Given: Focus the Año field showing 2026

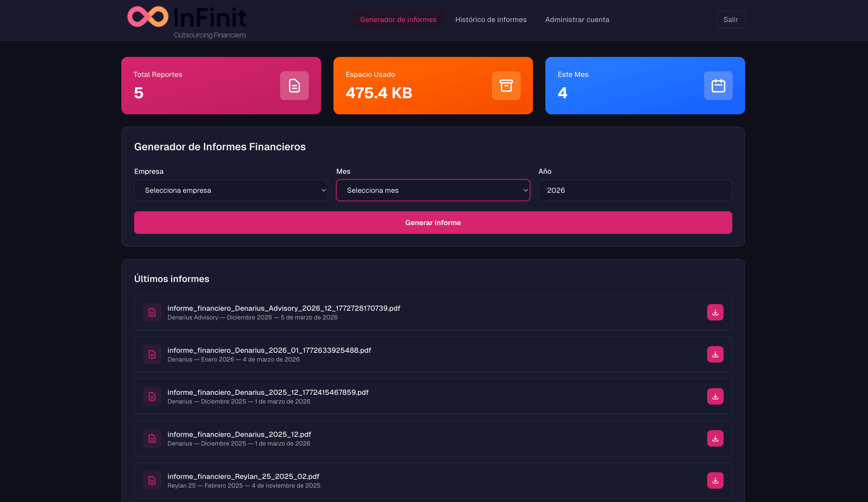Looking at the screenshot, I should 635,190.
